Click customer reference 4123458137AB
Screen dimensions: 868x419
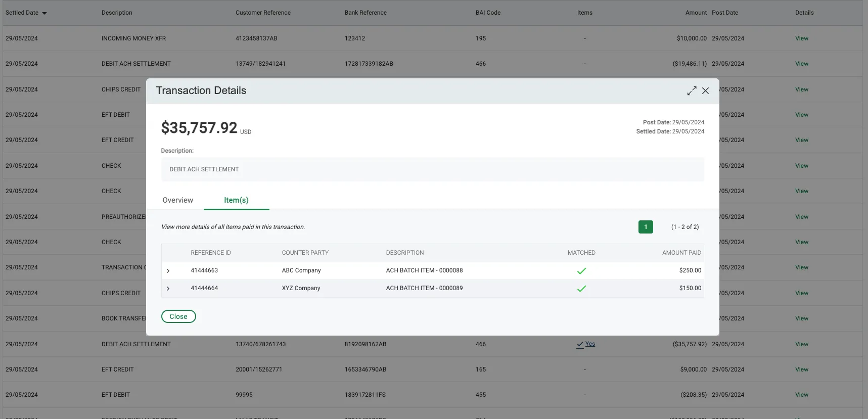256,38
